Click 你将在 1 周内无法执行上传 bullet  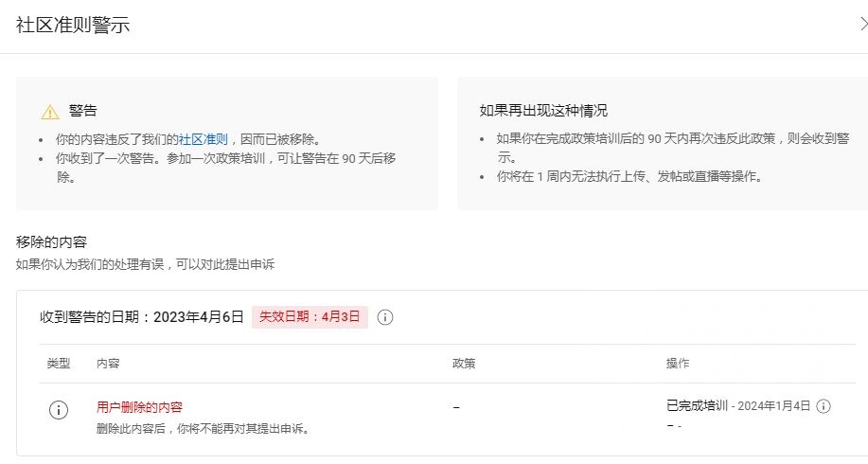point(629,177)
